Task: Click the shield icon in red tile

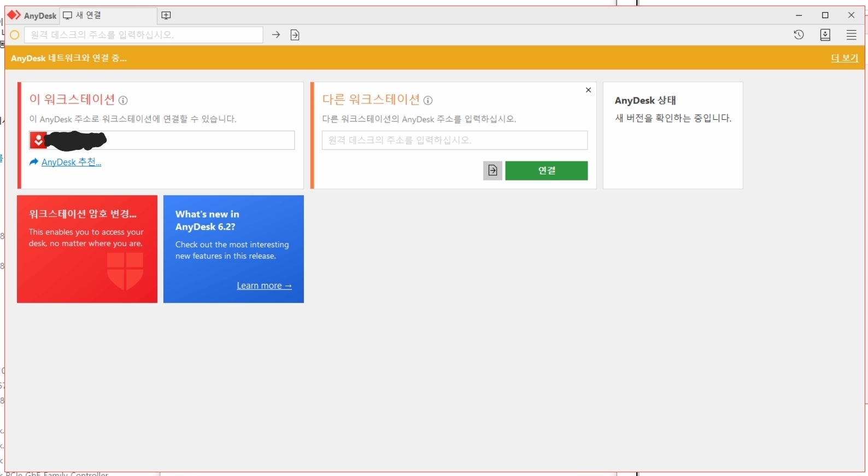Action: click(125, 271)
